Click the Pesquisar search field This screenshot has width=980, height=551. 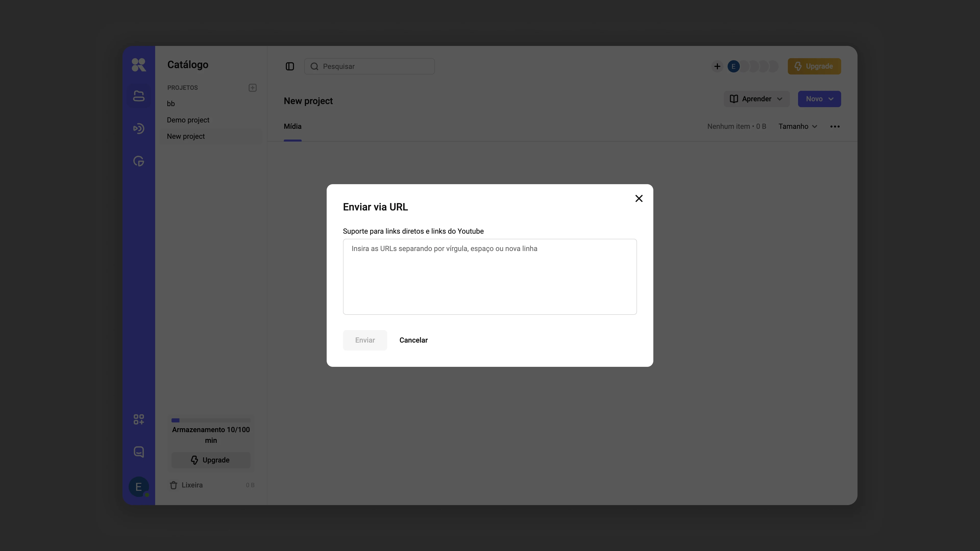click(369, 67)
